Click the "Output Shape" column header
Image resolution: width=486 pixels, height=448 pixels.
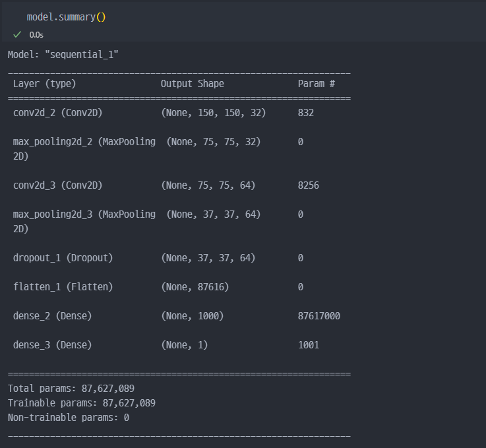click(x=192, y=84)
